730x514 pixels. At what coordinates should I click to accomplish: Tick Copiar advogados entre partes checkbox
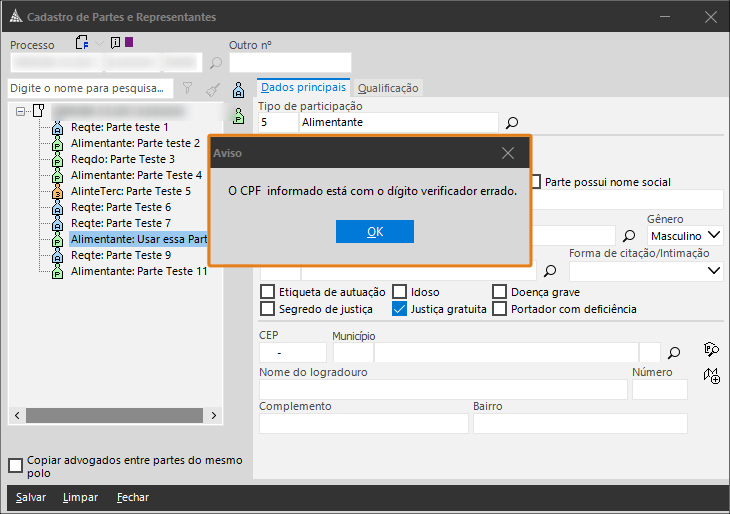point(15,465)
